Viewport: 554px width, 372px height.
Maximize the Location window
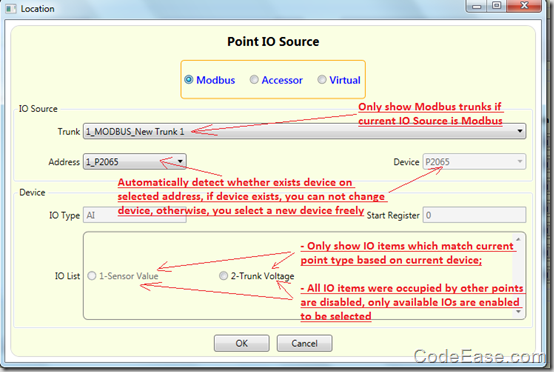coord(497,5)
